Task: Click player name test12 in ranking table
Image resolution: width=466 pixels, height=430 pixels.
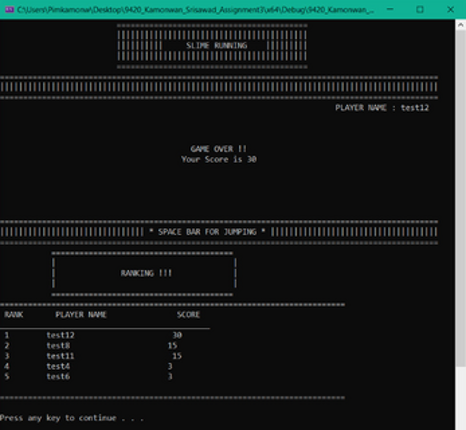Action: 60,335
